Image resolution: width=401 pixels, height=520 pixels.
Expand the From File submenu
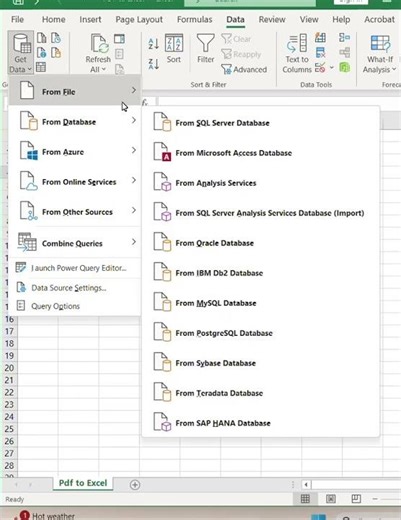coord(75,91)
